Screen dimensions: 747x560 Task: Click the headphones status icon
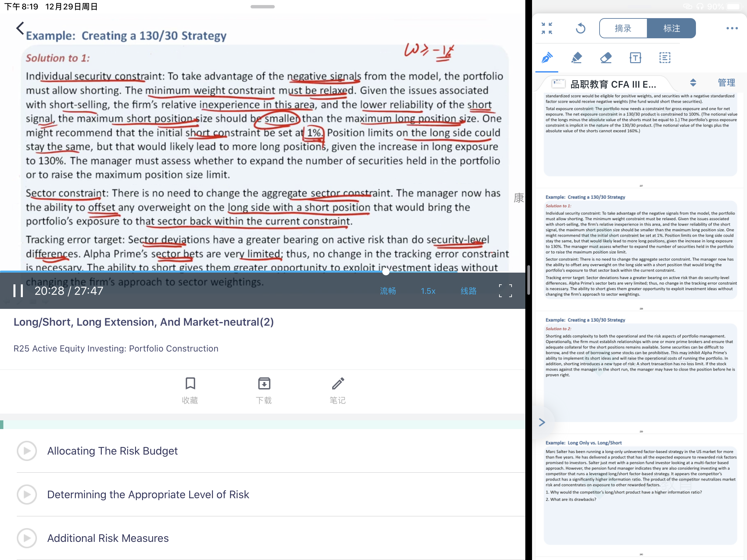(699, 7)
